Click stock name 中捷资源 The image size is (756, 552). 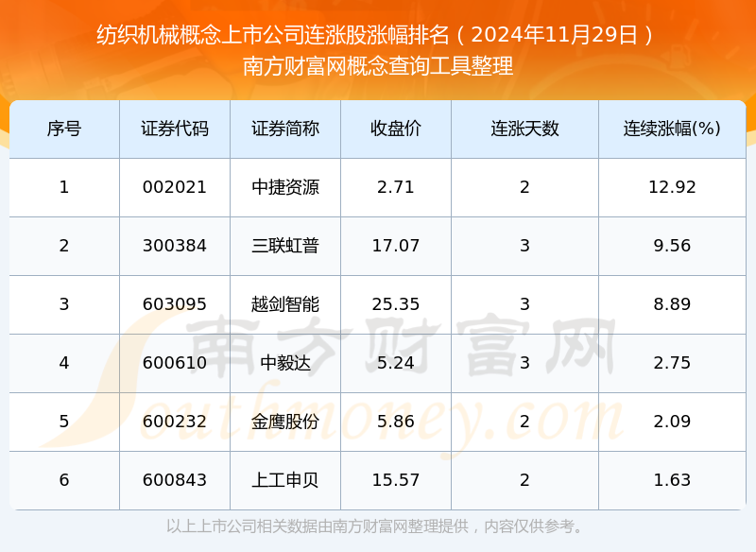285,187
